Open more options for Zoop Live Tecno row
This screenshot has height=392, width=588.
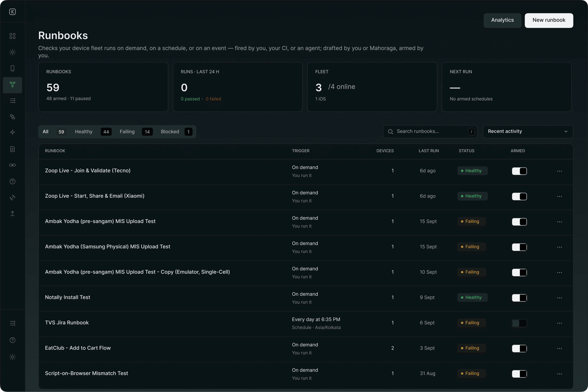(559, 171)
